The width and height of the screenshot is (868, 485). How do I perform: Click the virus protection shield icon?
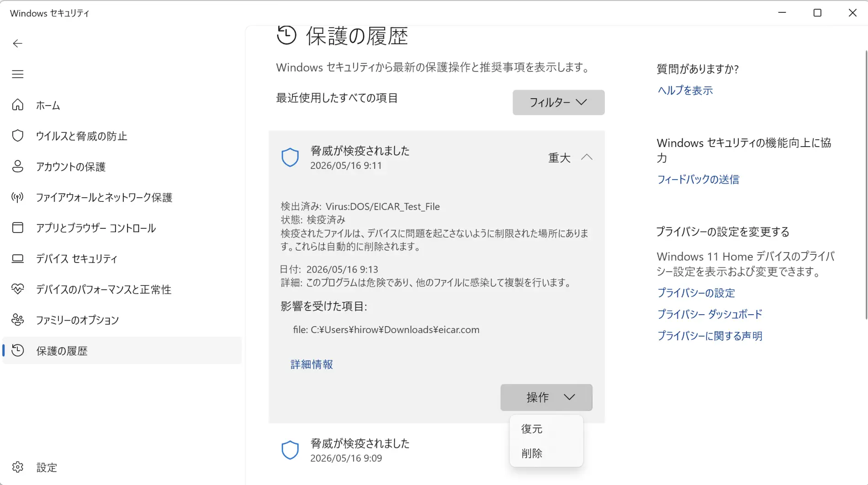(x=17, y=136)
